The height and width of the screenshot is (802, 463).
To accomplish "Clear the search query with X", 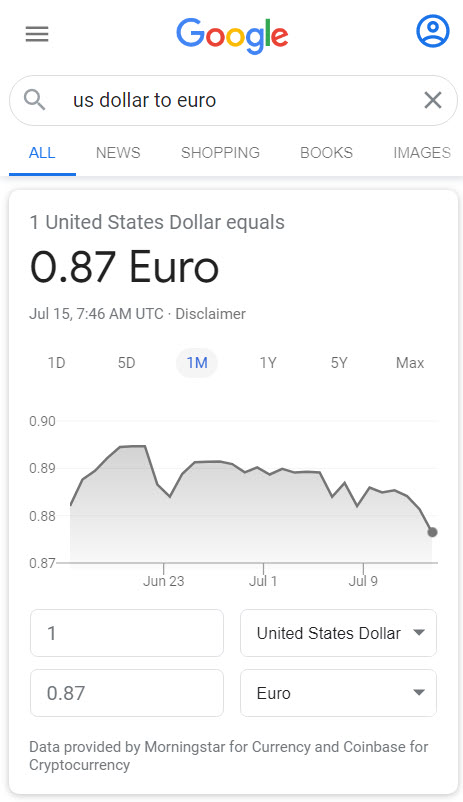I will click(433, 100).
